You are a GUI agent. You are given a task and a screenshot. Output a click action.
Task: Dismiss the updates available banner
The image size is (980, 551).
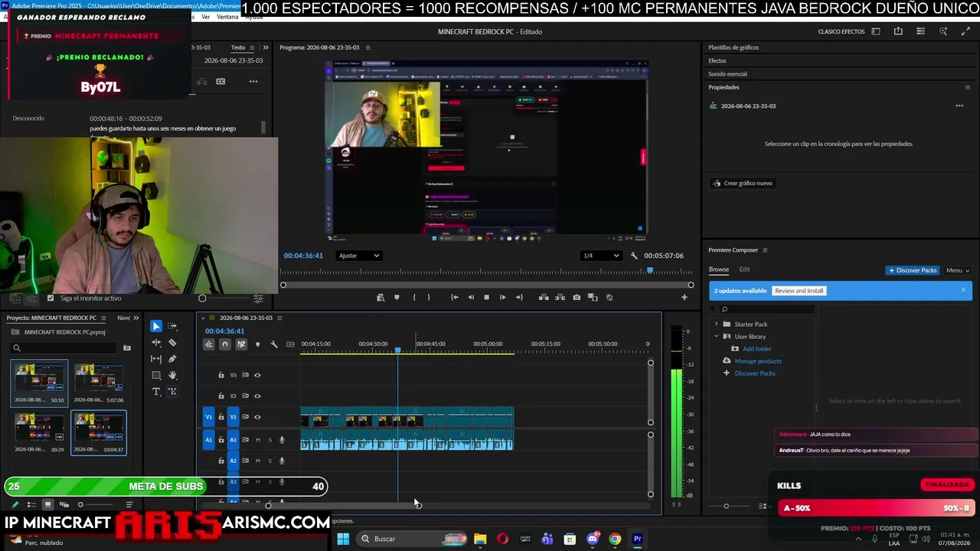coord(963,290)
